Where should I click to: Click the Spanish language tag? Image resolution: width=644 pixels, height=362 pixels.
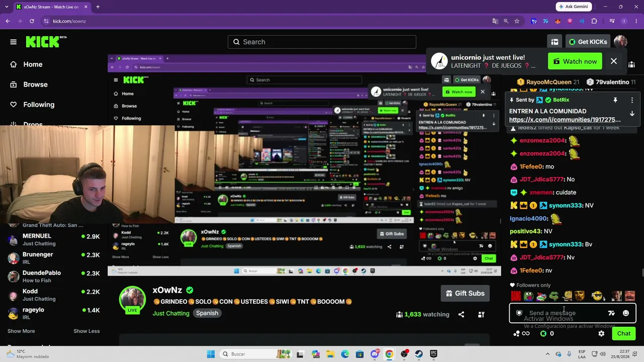pos(207,313)
